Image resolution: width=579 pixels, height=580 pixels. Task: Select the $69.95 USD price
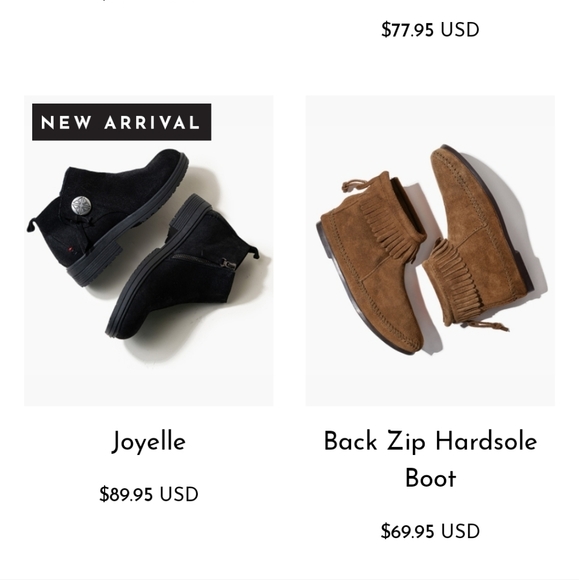(430, 531)
